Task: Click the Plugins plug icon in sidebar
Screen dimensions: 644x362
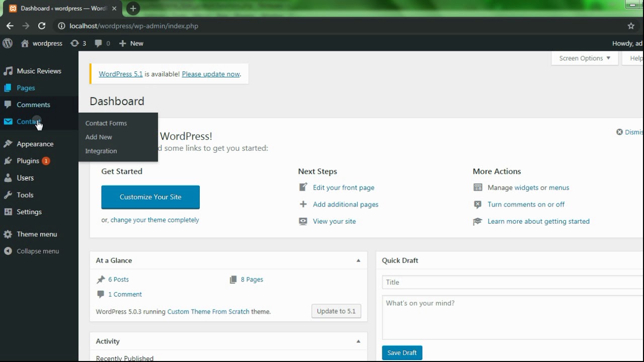Action: (8, 161)
